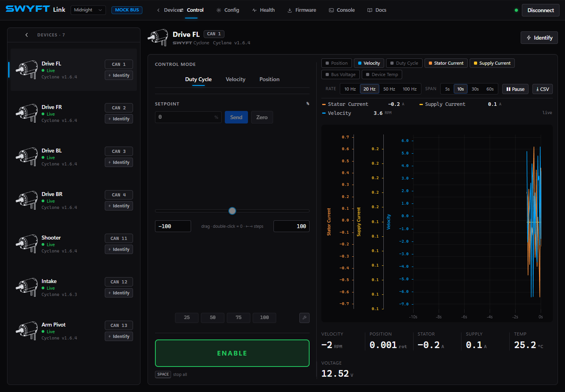Click the SWYFT Link logo
The height and width of the screenshot is (392, 565).
pyautogui.click(x=35, y=9)
